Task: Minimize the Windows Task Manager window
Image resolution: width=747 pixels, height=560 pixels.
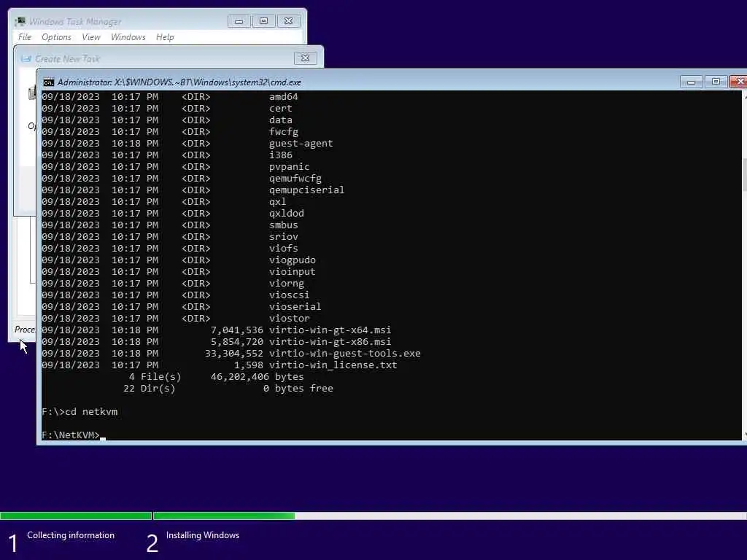Action: 239,21
